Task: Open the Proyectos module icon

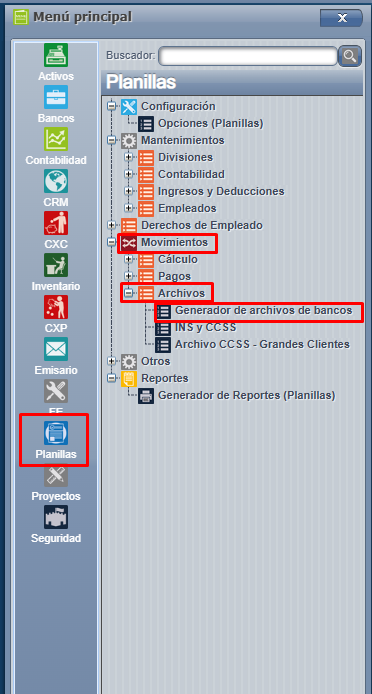Action: tap(56, 475)
